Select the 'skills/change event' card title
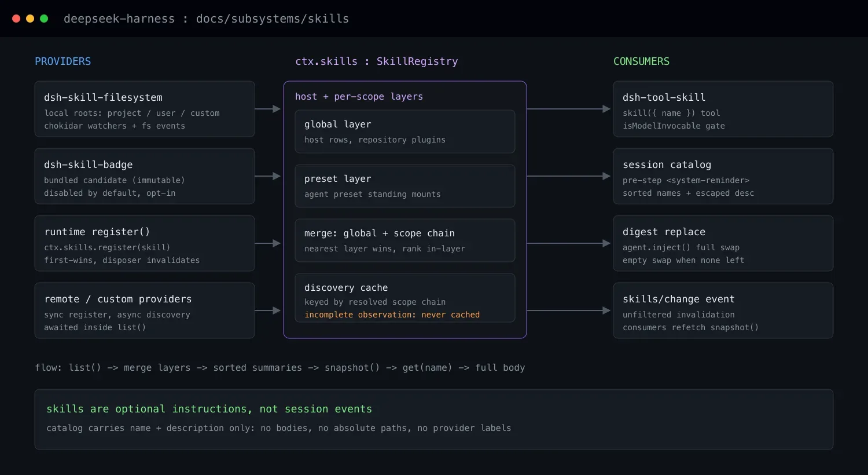The width and height of the screenshot is (868, 475). tap(679, 299)
